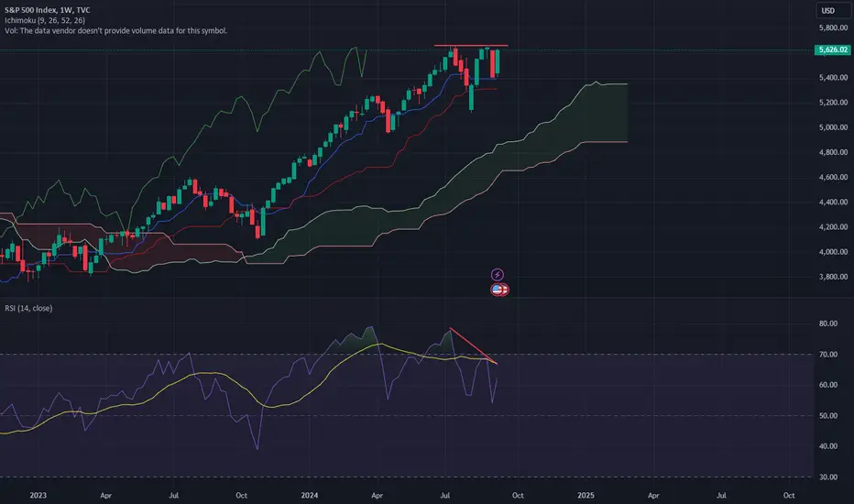Click the RSI 40.00 scale label
This screenshot has width=854, height=504.
point(827,446)
